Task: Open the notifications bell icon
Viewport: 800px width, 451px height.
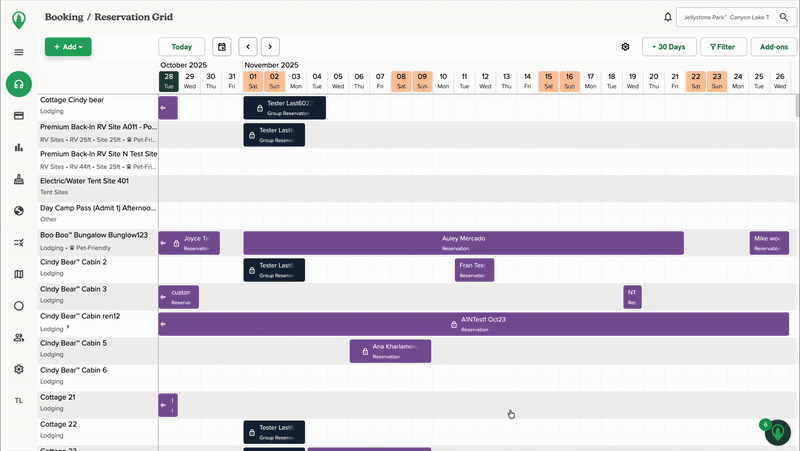Action: click(668, 17)
